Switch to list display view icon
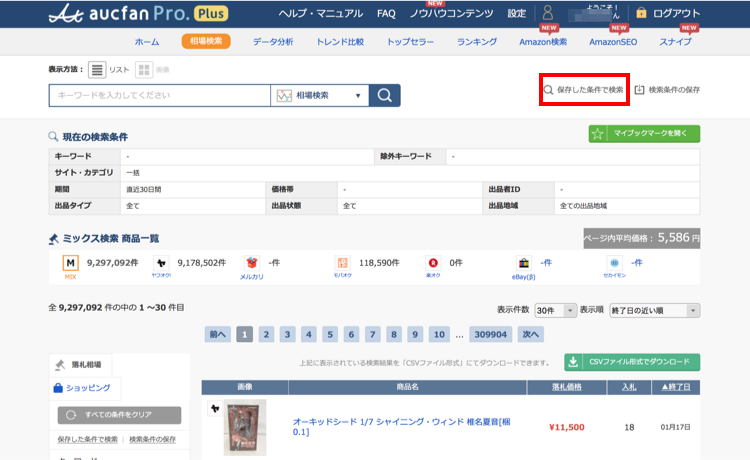 coord(97,69)
